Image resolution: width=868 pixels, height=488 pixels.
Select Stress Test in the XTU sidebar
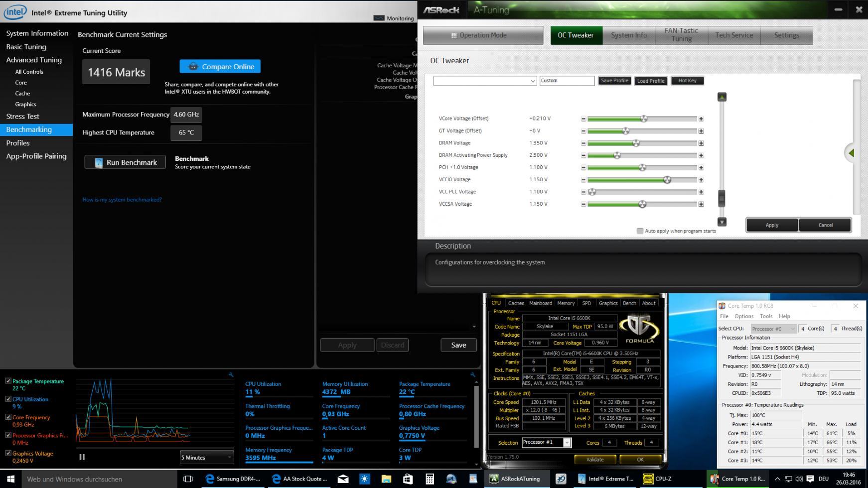[22, 117]
